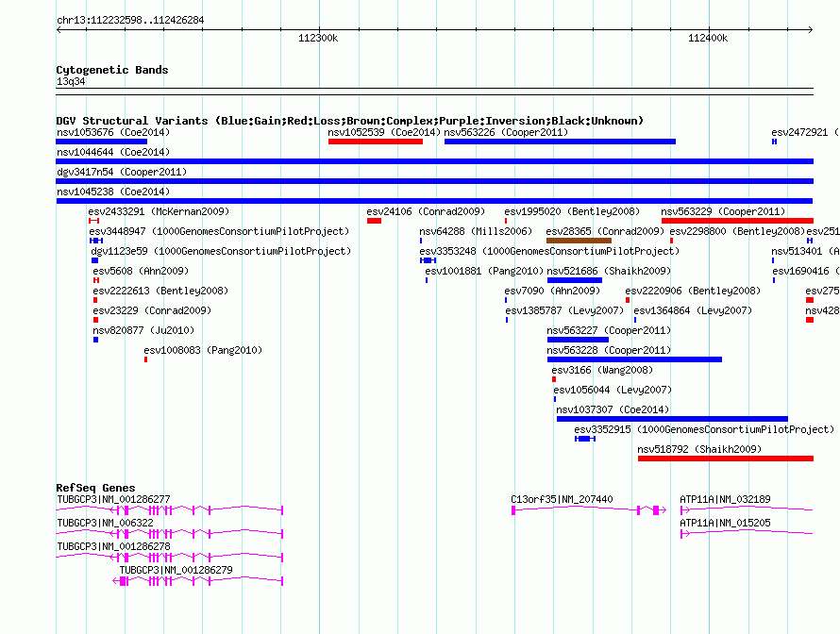Screen dimensions: 840x634
Task: Click the esv7090 (Ahn2009) label
Action: coord(552,291)
